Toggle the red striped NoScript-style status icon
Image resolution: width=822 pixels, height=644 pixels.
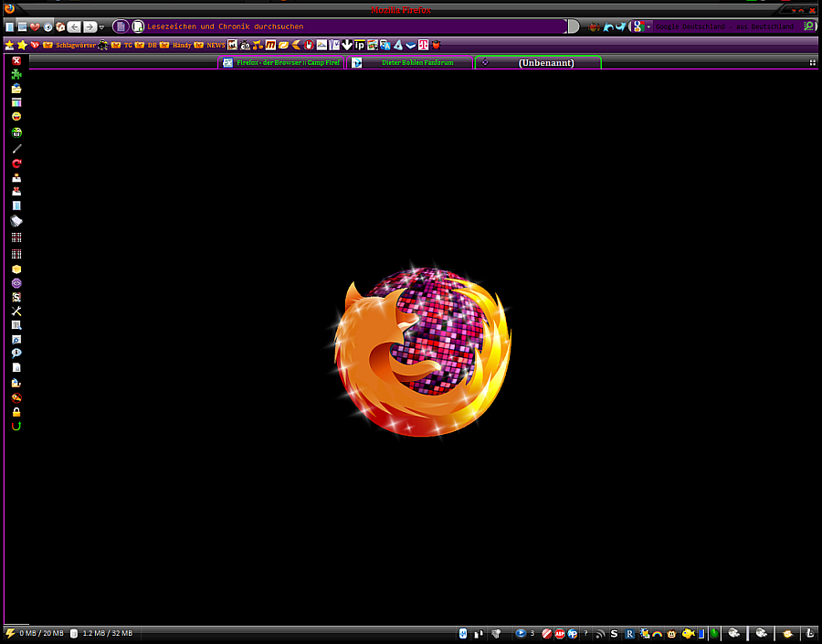click(547, 633)
